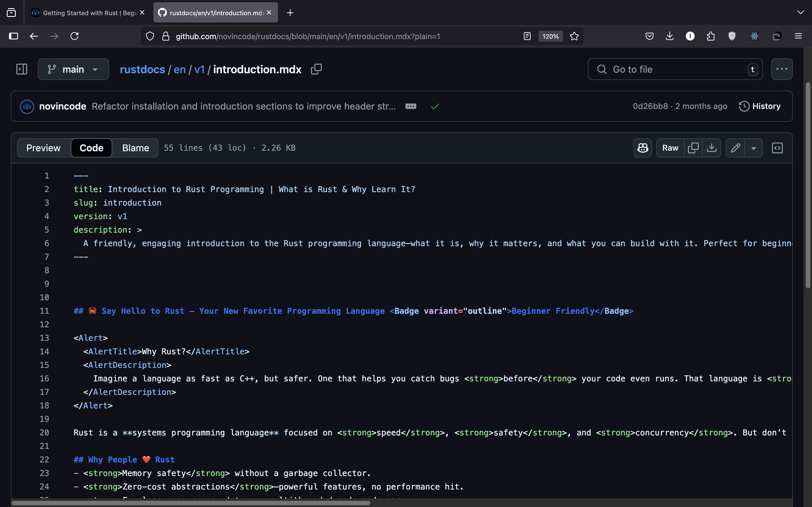Open more file actions three-dot menu
The height and width of the screenshot is (507, 812).
coord(782,69)
